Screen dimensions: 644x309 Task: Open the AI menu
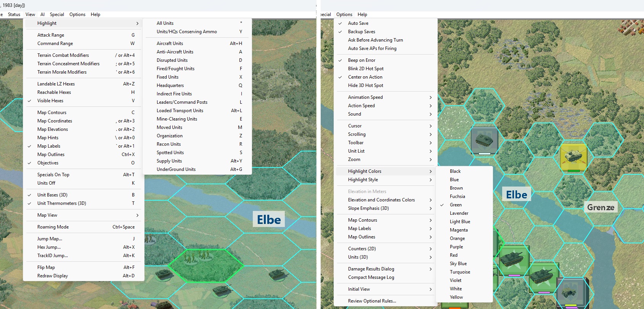click(x=42, y=14)
